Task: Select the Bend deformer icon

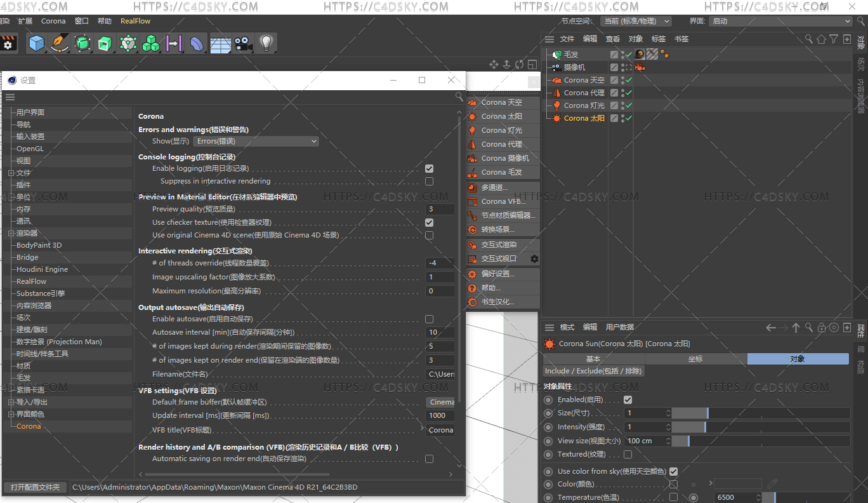Action: 197,43
